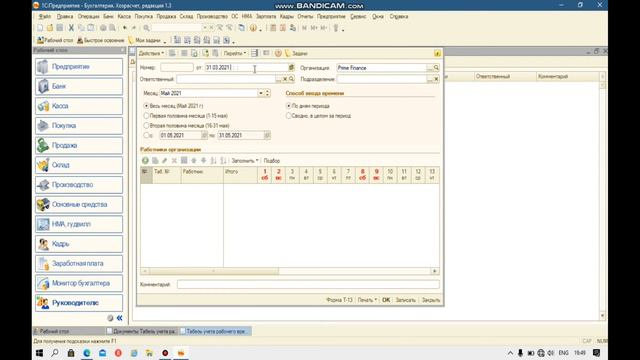The width and height of the screenshot is (640, 360).
Task: Click the Закрыть button
Action: (431, 300)
